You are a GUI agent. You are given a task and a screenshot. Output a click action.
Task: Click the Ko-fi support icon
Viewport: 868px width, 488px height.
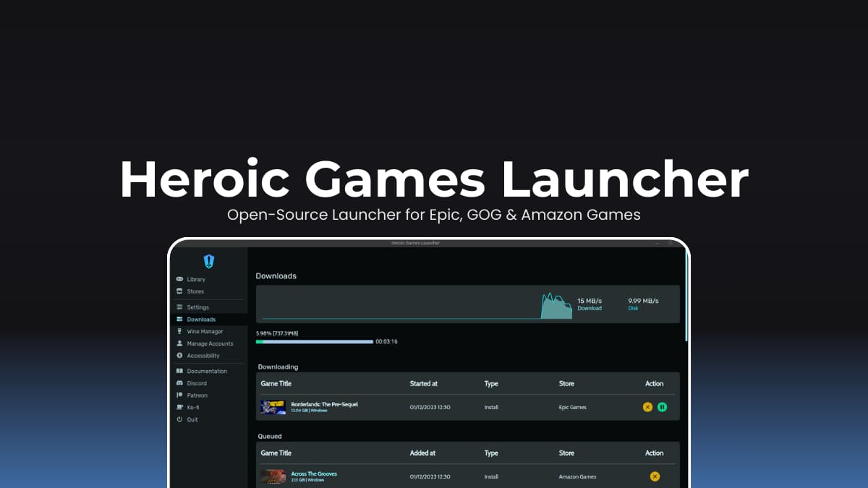pos(179,407)
